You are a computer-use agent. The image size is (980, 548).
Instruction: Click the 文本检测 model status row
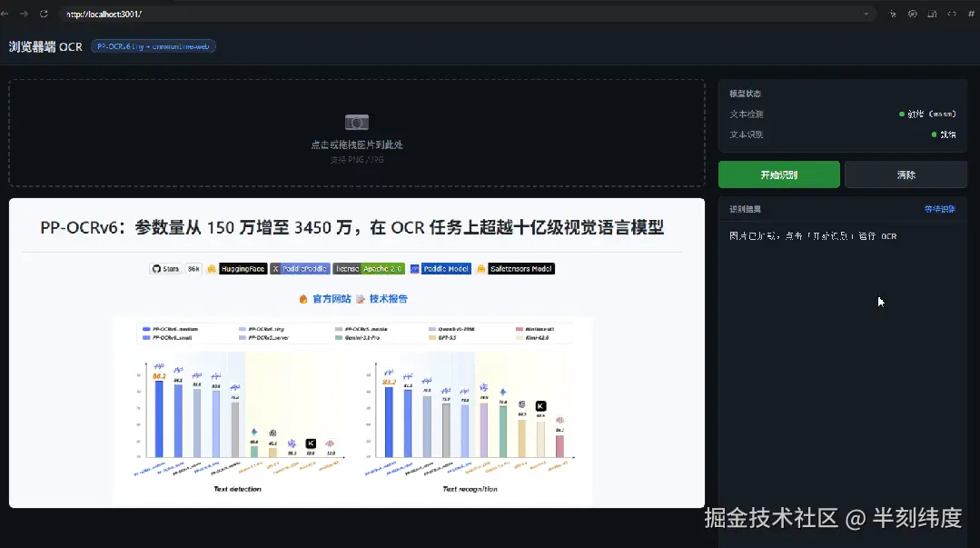(843, 114)
